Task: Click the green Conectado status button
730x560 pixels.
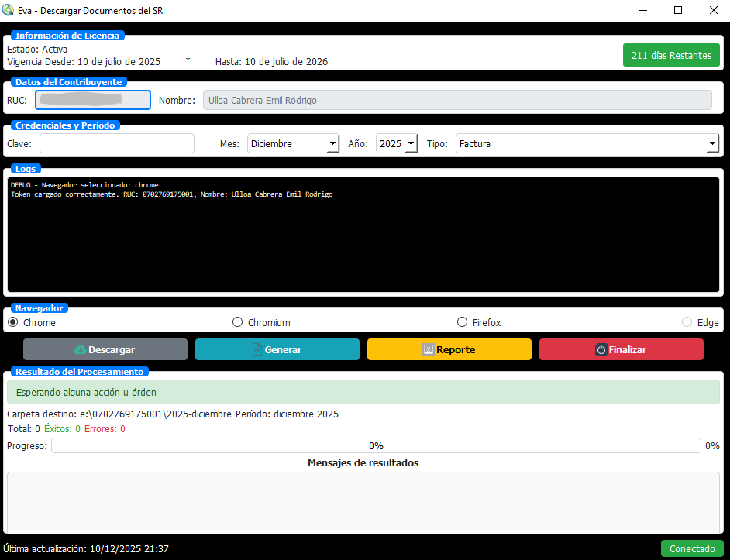Action: [x=691, y=548]
